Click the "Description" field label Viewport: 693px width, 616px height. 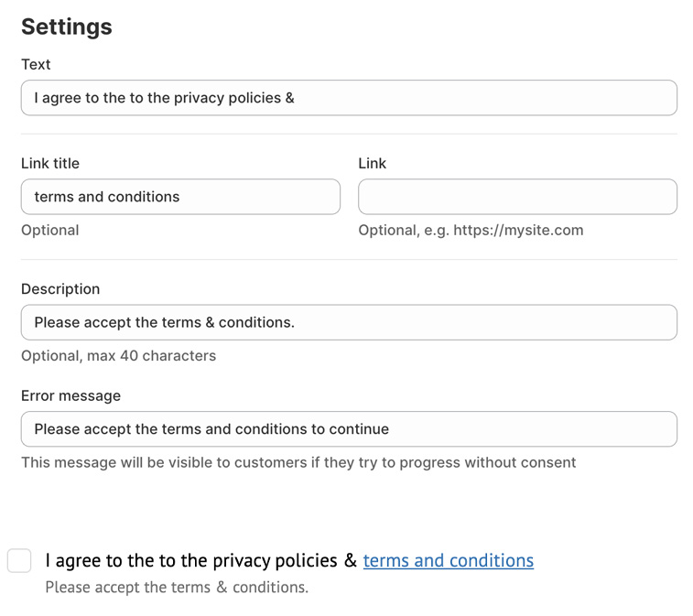(60, 288)
